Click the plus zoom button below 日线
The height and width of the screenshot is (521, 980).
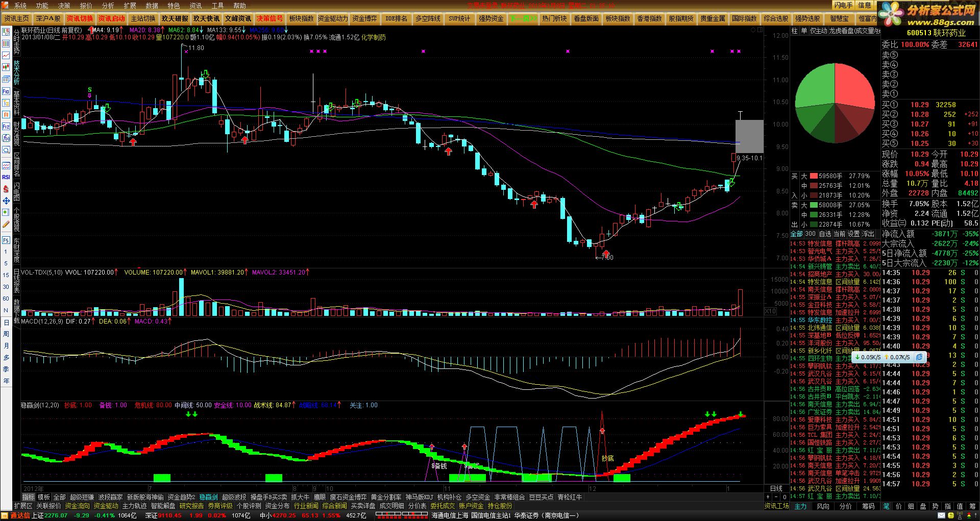[768, 497]
